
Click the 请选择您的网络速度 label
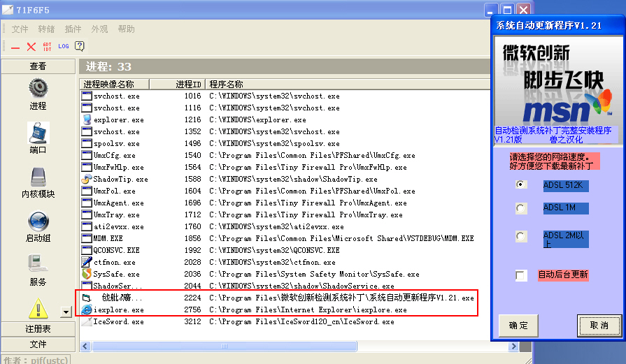[x=548, y=156]
